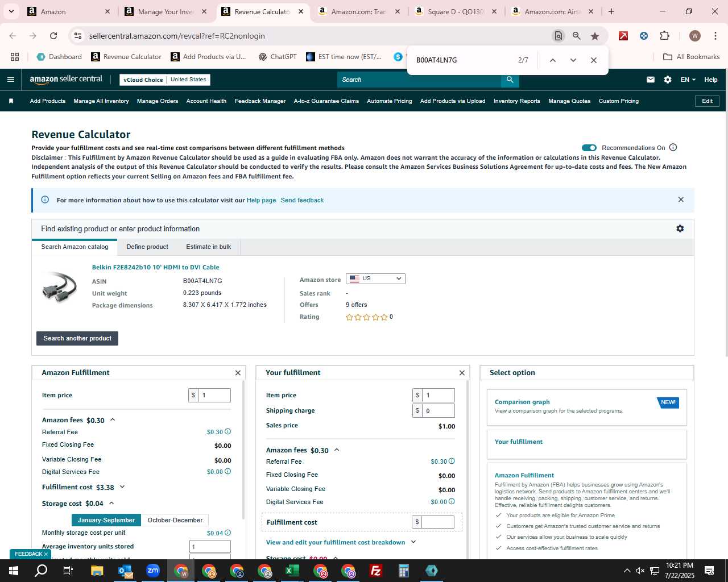
Task: Click the Belkin cable product thumbnail
Action: click(x=59, y=288)
